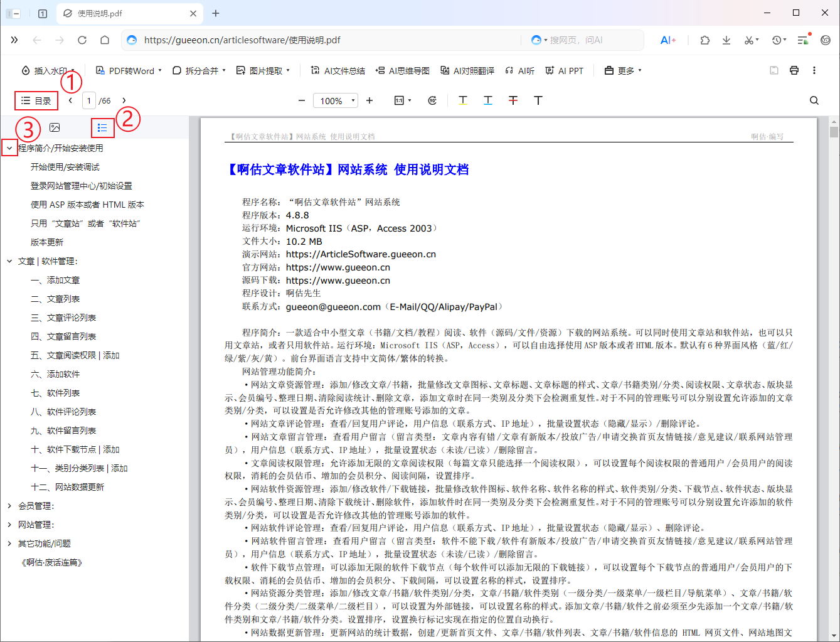Viewport: 840px width, 642px height.
Task: Click AI听 read-aloud tool
Action: click(520, 70)
